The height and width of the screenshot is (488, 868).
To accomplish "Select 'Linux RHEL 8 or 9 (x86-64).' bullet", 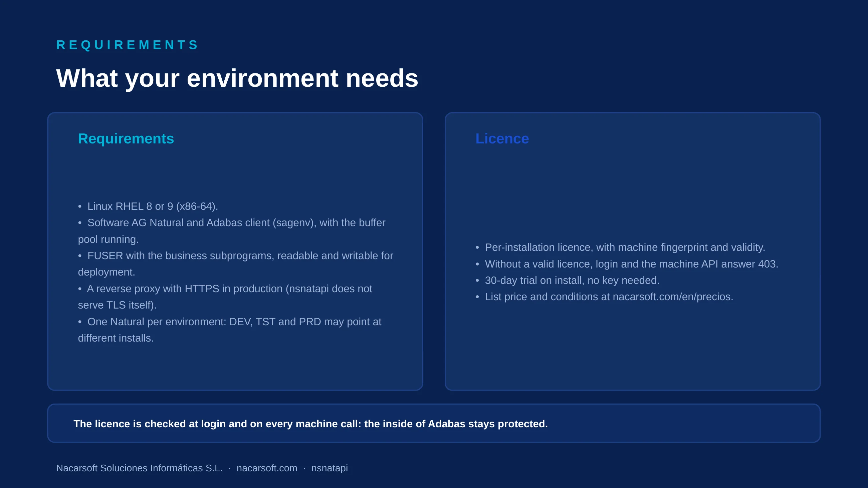I will [x=148, y=206].
